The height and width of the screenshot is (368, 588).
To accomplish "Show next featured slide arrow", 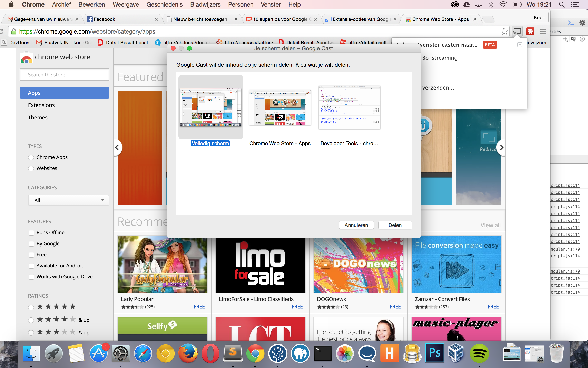I will 501,147.
